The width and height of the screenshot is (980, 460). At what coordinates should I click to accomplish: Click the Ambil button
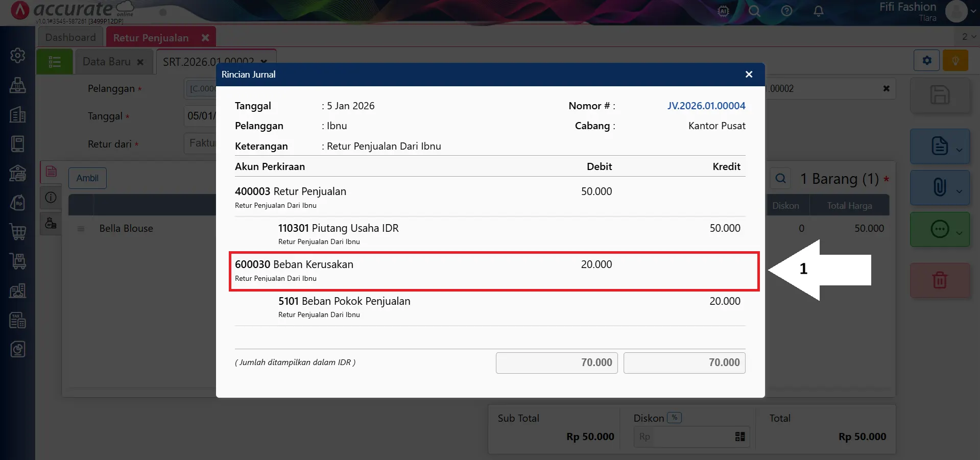point(87,178)
